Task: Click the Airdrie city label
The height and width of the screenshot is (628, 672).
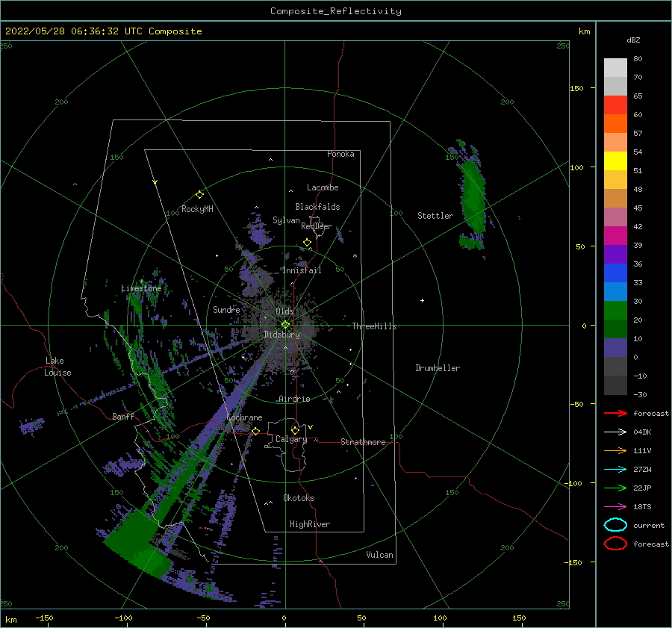Action: (x=294, y=399)
